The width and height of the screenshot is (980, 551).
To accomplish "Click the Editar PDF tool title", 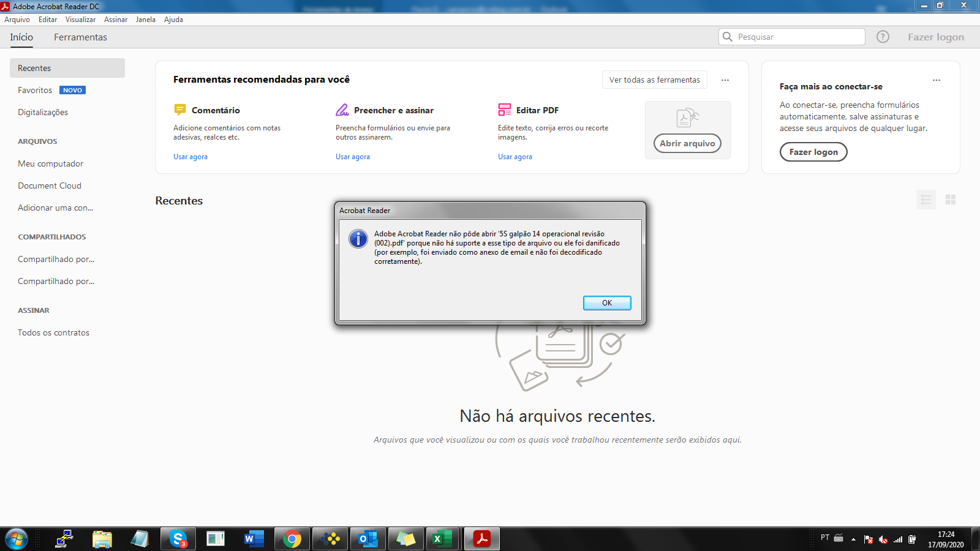I will click(537, 110).
